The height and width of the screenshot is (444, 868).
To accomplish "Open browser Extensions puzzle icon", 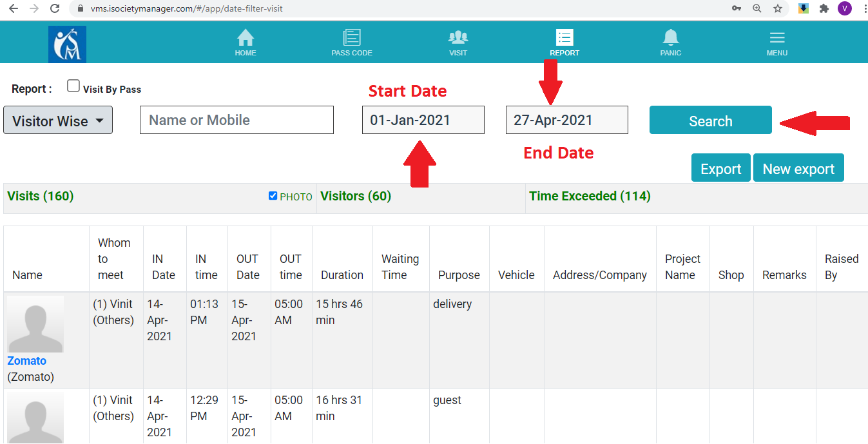I will coord(824,8).
